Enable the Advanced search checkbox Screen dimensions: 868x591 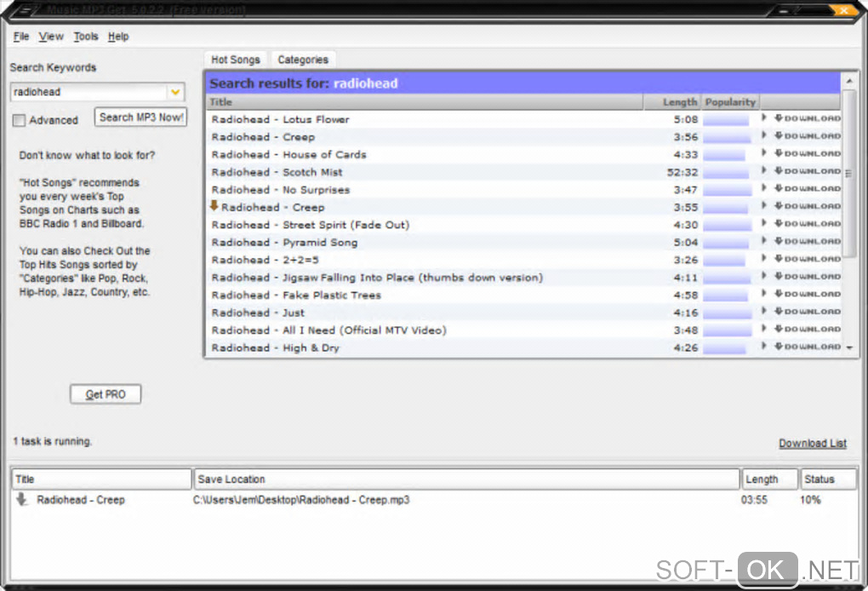coord(19,120)
